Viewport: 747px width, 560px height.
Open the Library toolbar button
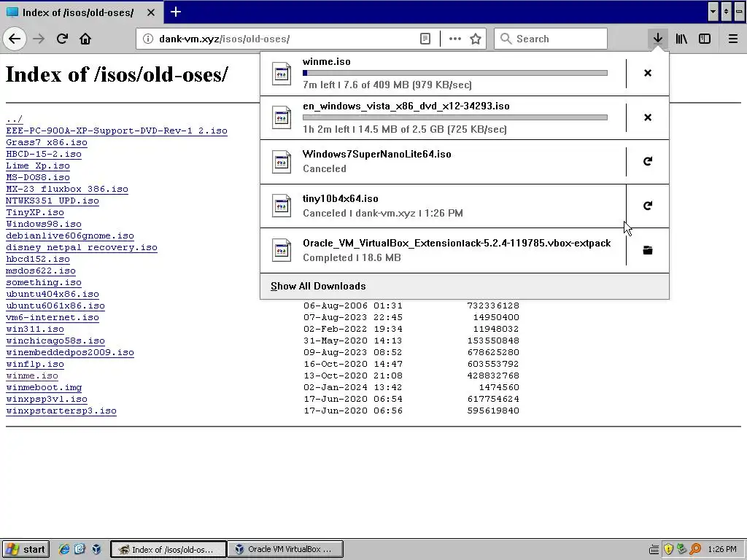[681, 39]
